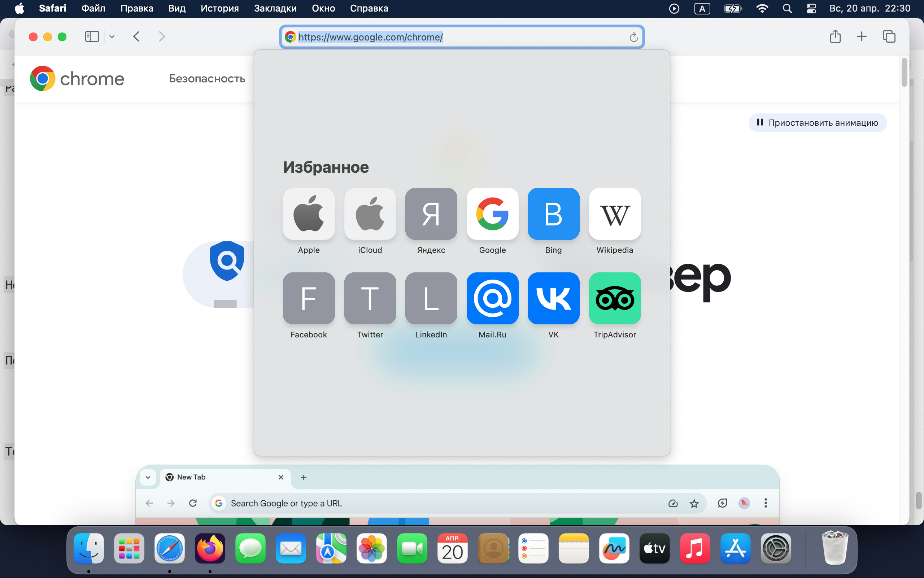Open the VK favorite tile
Screen dimensions: 924x578
click(553, 298)
